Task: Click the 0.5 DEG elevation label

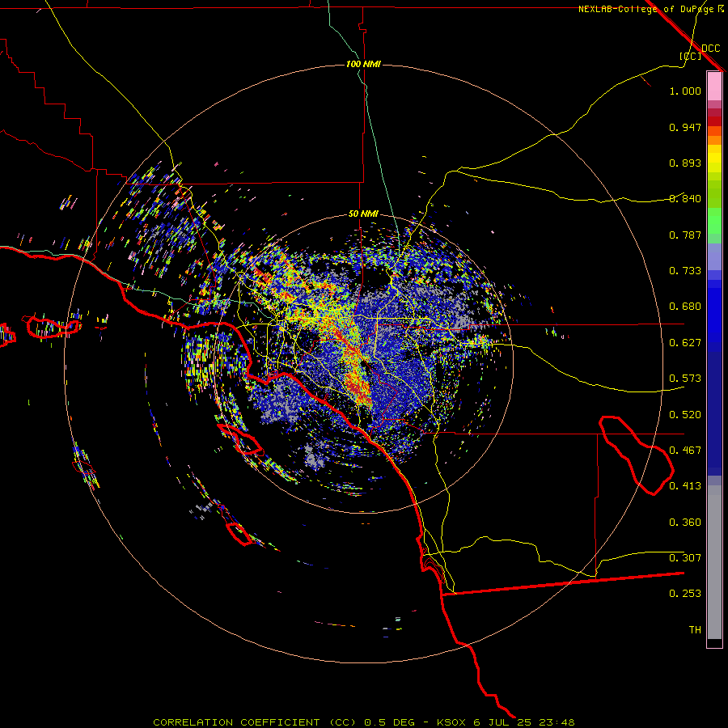Action: tap(392, 722)
